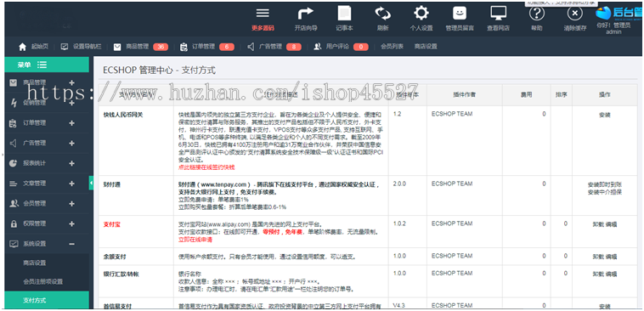This screenshot has width=644, height=311.
Task: Click the 清除缓存 X circle icon
Action: 574,14
